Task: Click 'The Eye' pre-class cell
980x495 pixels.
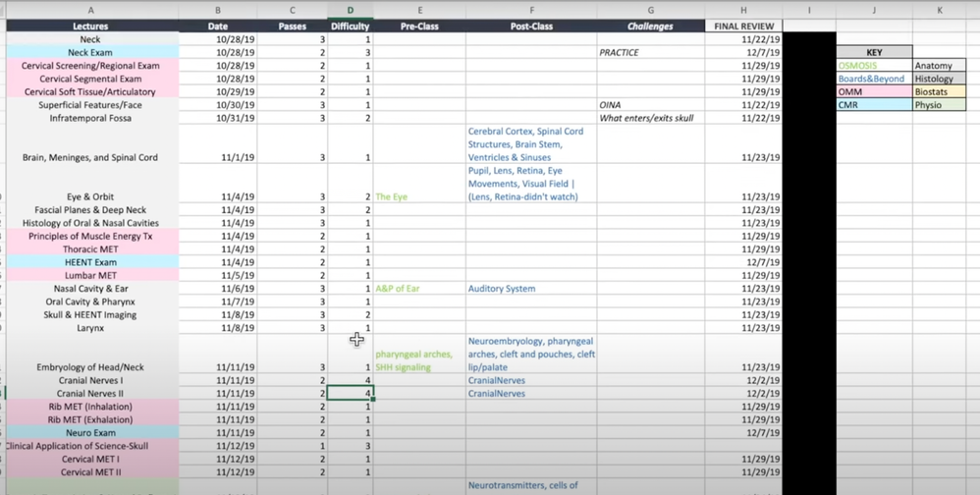Action: click(419, 184)
